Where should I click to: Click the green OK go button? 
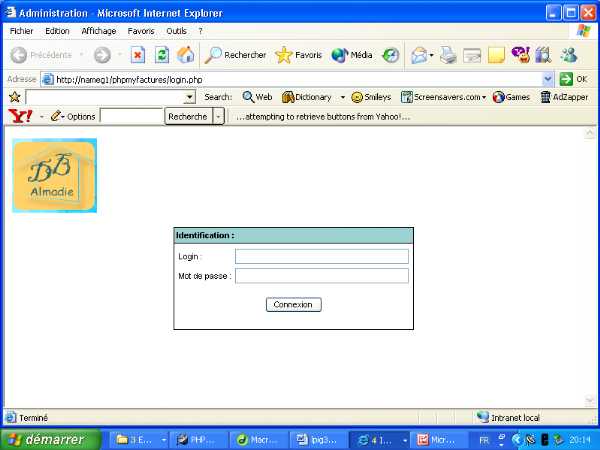[x=573, y=79]
